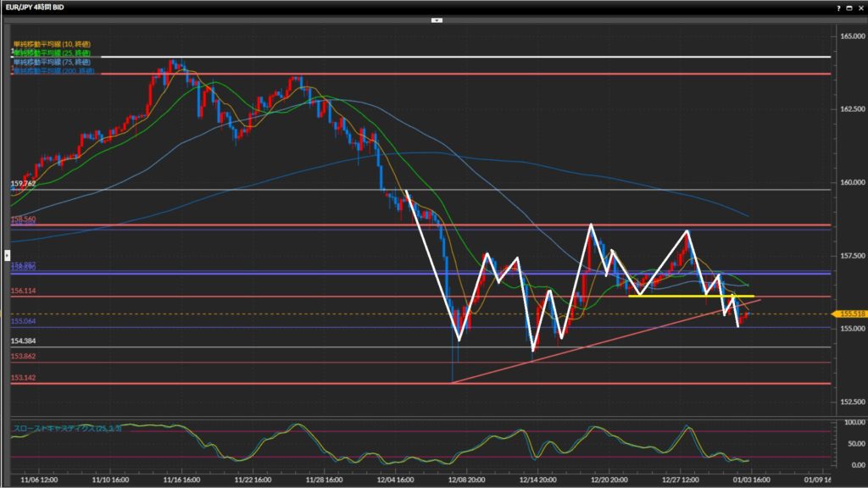The height and width of the screenshot is (488, 868).
Task: Select the 156.114 horizontal line label
Action: (x=23, y=290)
